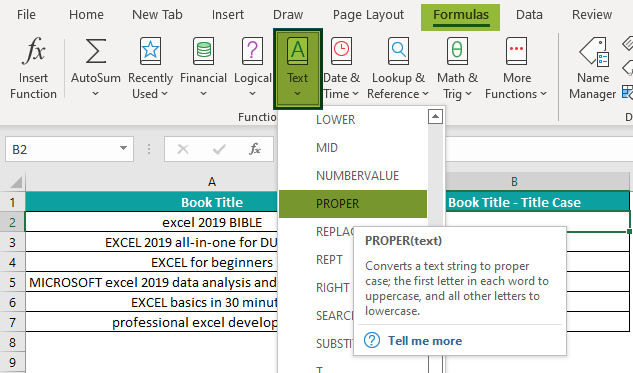Click the Tell me more link

tap(425, 341)
